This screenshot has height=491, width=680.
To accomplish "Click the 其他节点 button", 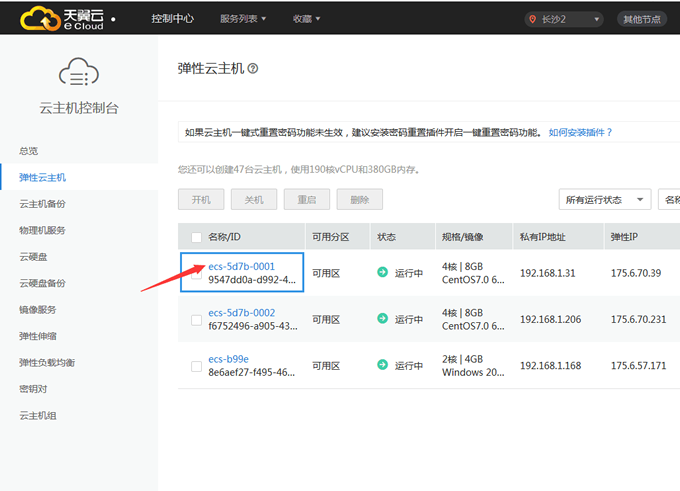I will point(642,19).
